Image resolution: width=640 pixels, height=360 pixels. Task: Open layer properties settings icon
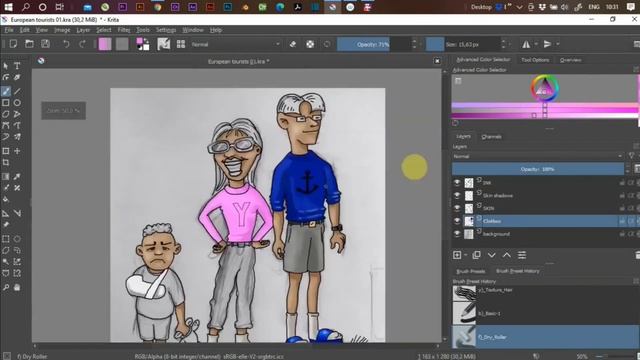[522, 255]
